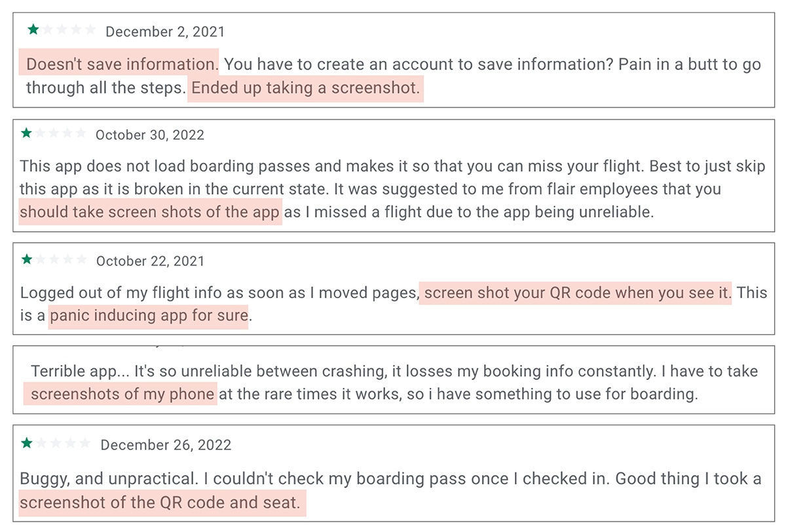786x532 pixels.
Task: Click the green star on December 2, 2021 review
Action: (33, 30)
